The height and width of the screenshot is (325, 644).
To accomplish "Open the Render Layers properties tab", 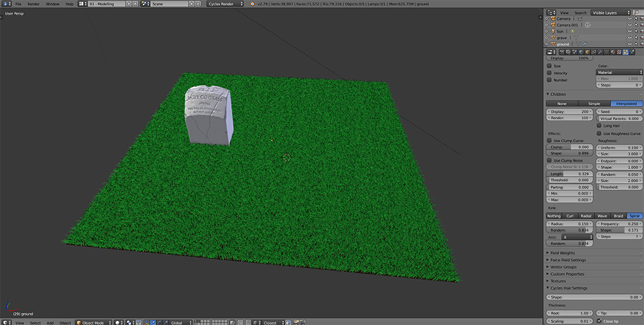I will click(569, 52).
